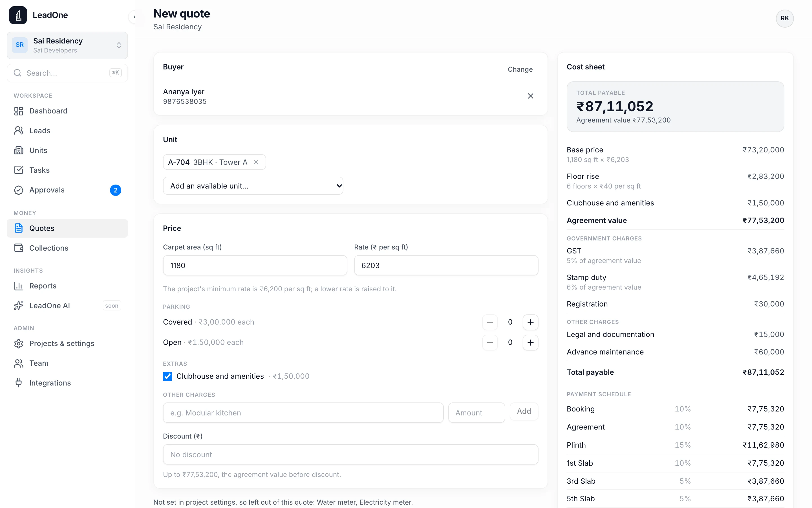
Task: Open the Quotes section
Action: pos(67,229)
